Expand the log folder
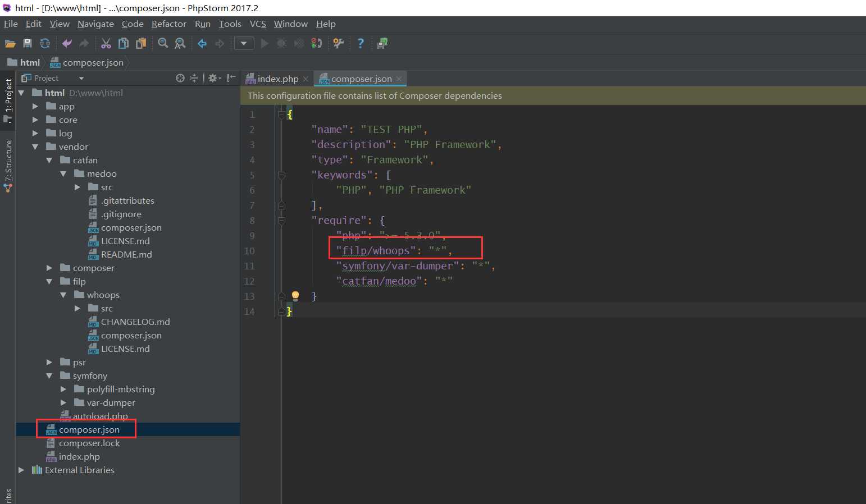Screen dimensions: 866x504 point(35,133)
